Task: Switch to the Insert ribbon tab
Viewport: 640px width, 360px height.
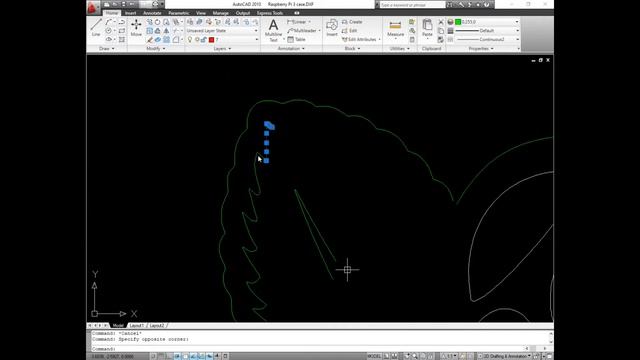Action: click(x=131, y=13)
